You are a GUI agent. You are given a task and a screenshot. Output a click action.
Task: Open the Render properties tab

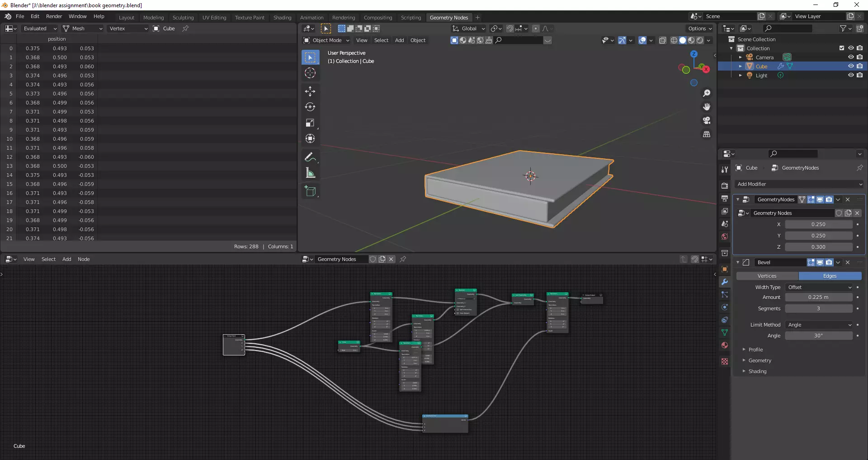(725, 186)
